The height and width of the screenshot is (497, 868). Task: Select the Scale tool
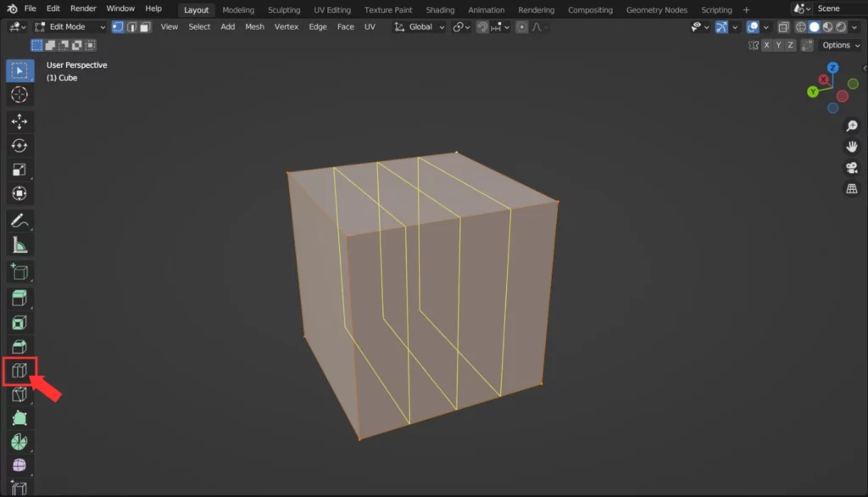coord(19,170)
